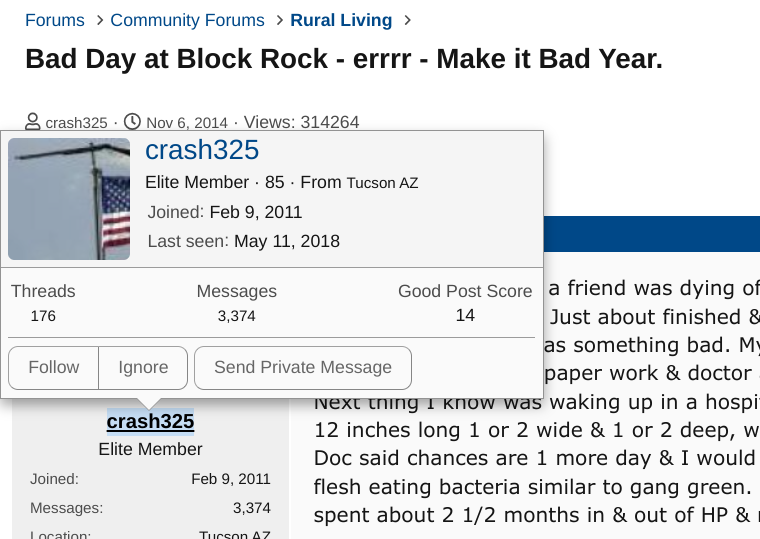
Task: Click the Views: 314264 counter
Action: (x=301, y=122)
